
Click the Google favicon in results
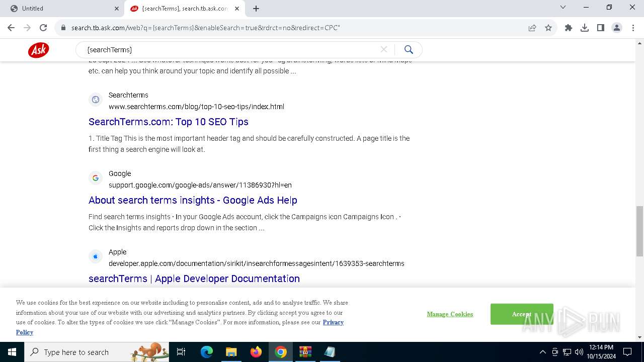coord(95,178)
